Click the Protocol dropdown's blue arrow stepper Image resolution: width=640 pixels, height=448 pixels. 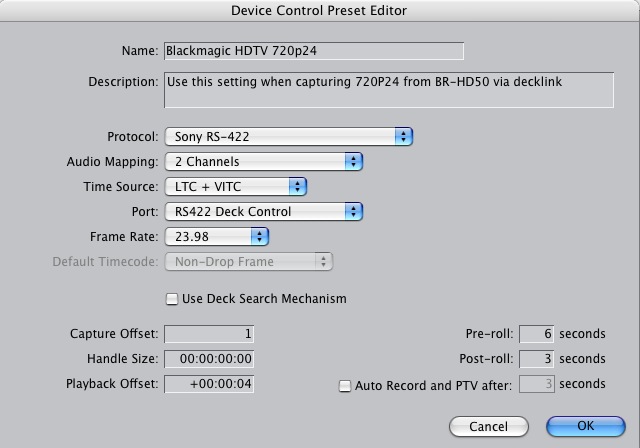click(403, 136)
